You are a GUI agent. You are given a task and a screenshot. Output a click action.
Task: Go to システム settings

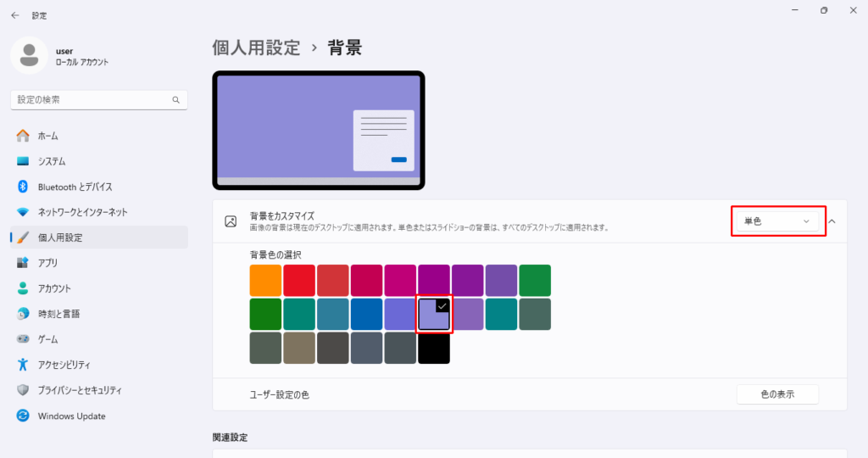click(x=99, y=161)
